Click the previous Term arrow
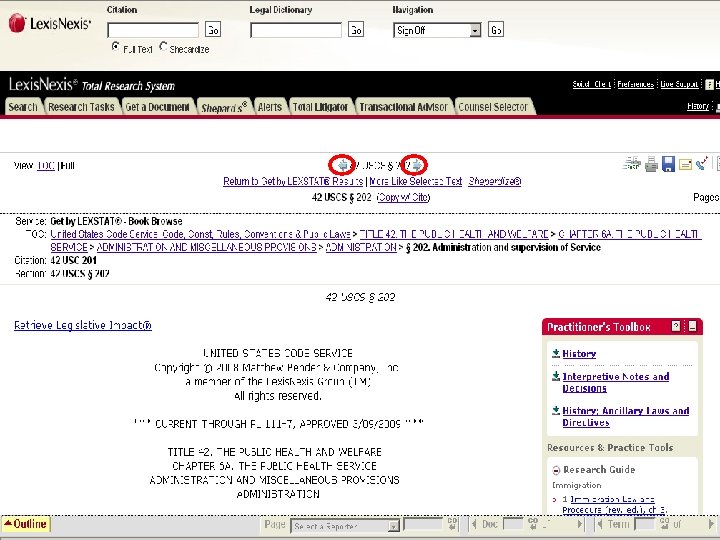 click(599, 524)
